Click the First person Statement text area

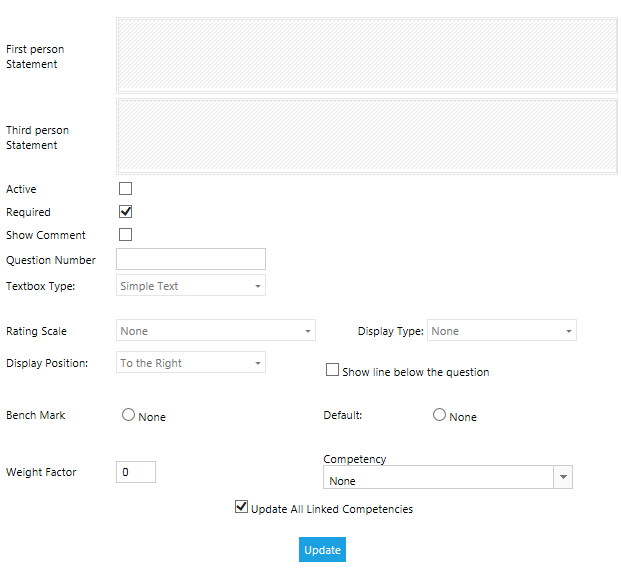click(366, 56)
